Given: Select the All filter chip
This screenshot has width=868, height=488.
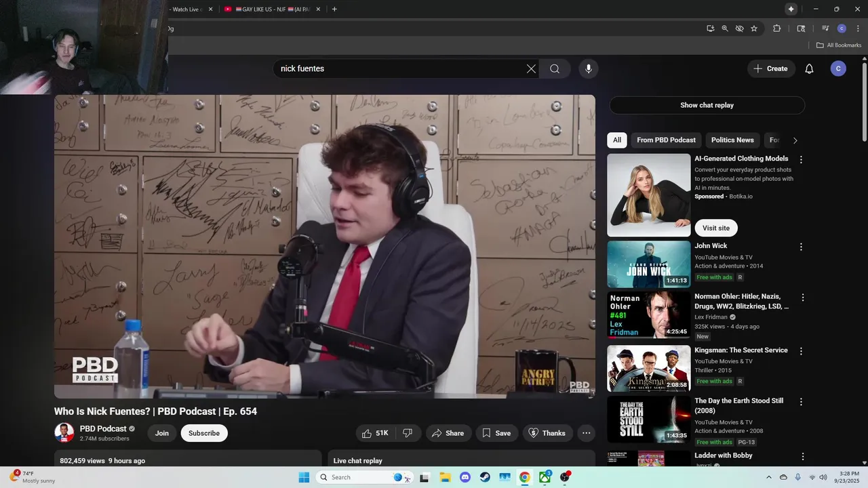Looking at the screenshot, I should click(x=617, y=140).
